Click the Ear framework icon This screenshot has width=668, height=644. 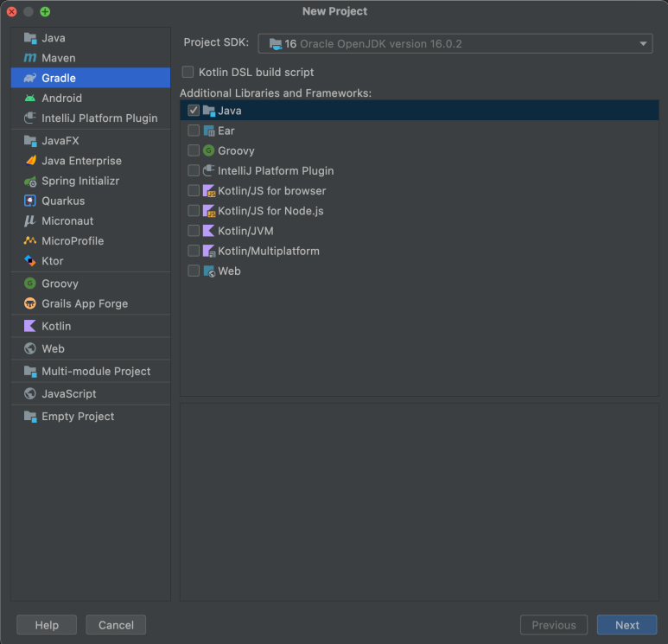[x=209, y=131]
